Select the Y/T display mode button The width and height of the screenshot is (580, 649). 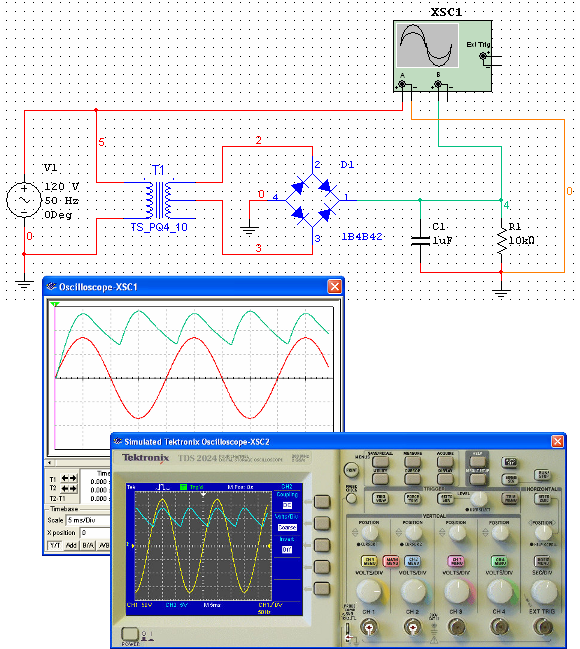point(55,546)
